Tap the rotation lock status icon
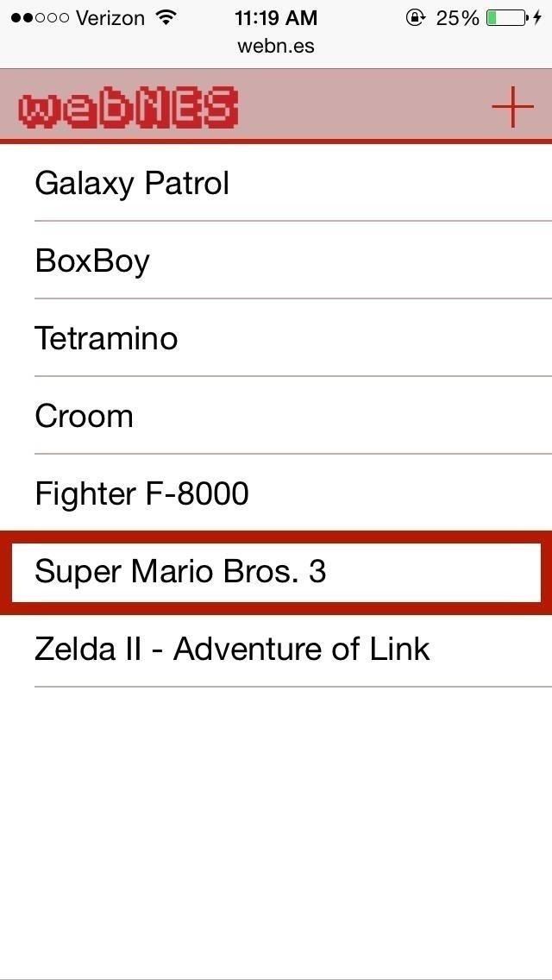The image size is (552, 980). 416,18
